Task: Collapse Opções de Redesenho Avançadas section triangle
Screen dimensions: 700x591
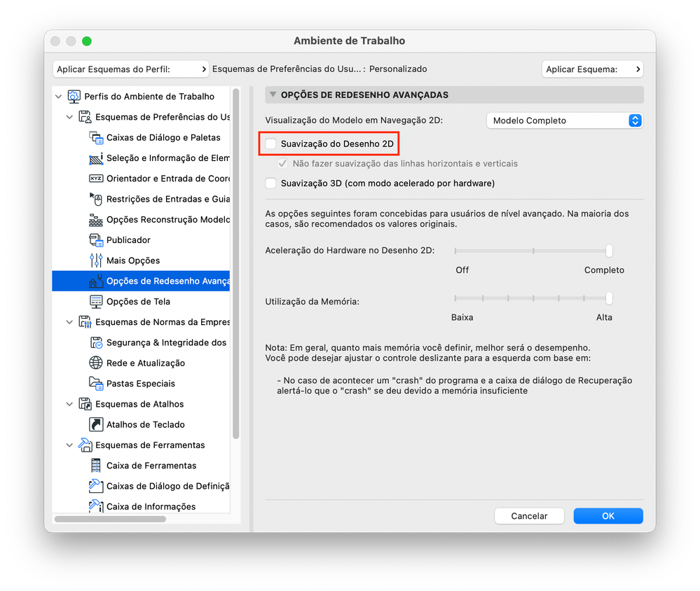Action: click(273, 95)
